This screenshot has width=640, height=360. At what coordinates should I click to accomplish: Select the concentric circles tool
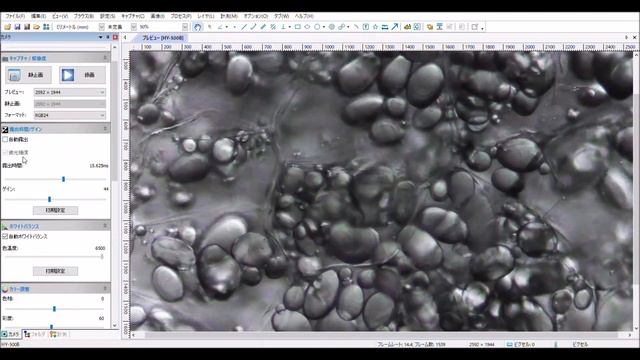coord(332,27)
